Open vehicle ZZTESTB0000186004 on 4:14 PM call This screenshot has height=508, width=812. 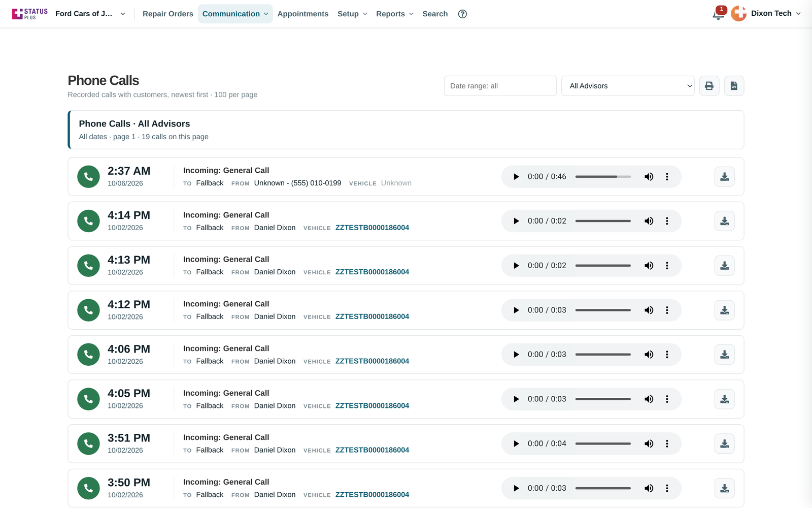point(372,228)
